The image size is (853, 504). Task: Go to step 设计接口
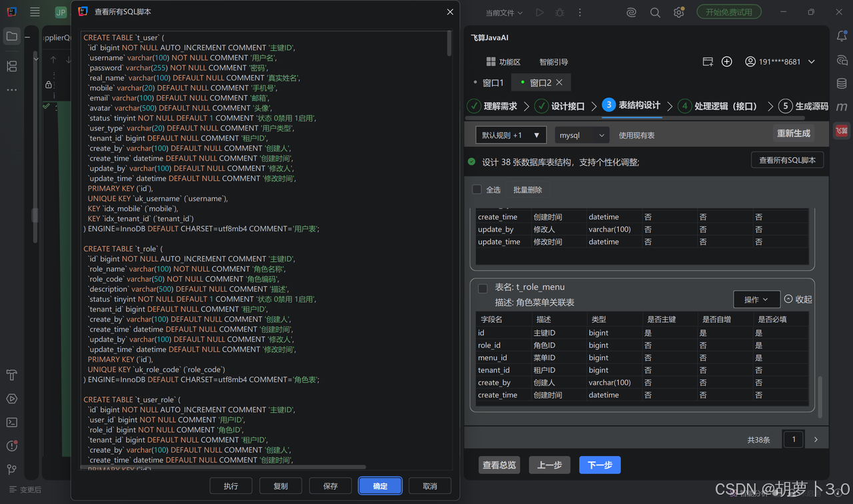[560, 106]
